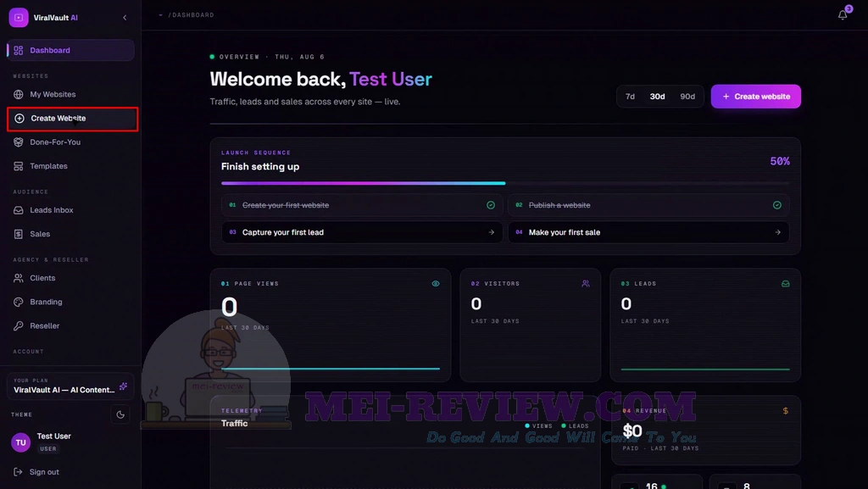Click the dollar icon on Revenue card

coord(785,411)
